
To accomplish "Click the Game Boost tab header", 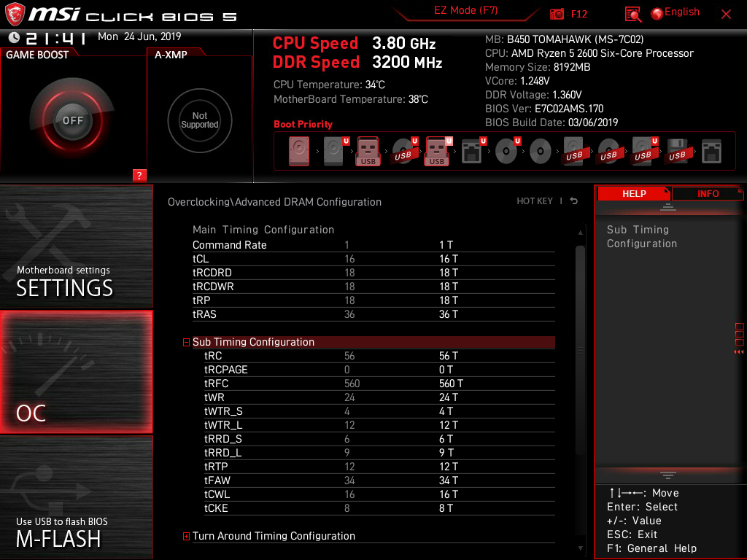I will [x=37, y=55].
